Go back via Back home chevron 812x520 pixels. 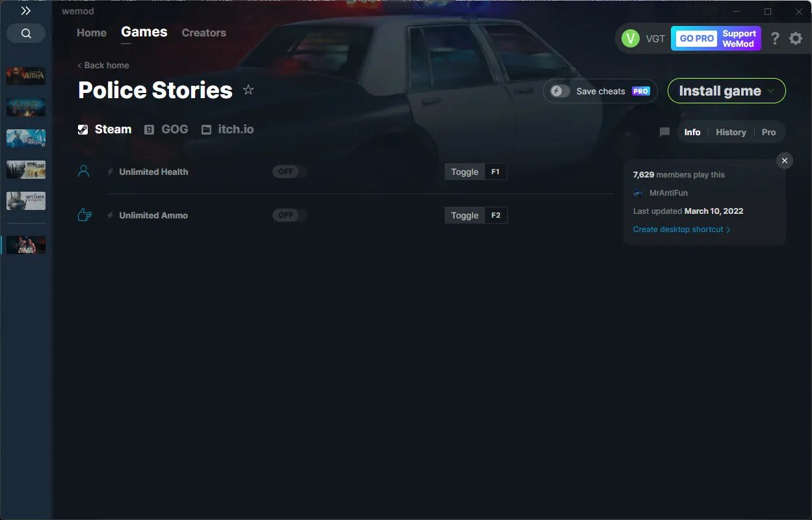[x=103, y=65]
